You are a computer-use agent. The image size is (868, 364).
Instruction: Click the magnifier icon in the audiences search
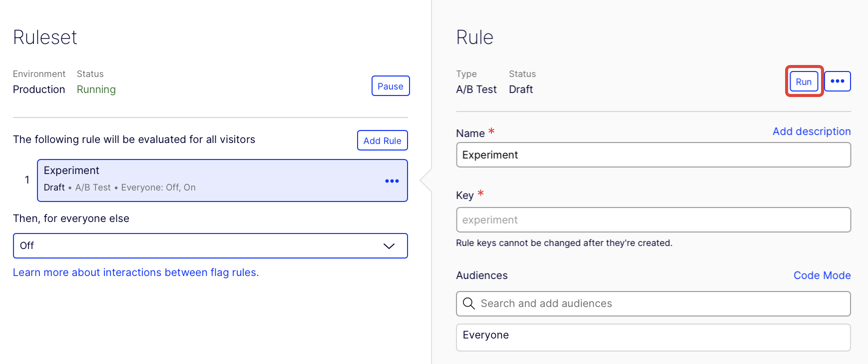(468, 303)
